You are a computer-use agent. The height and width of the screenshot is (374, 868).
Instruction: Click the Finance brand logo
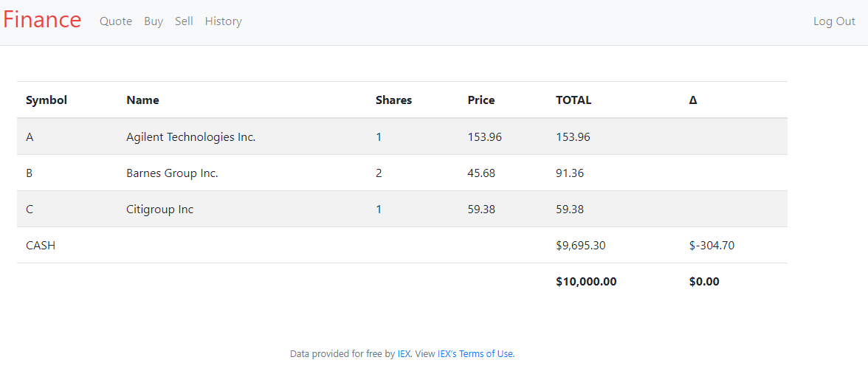click(x=42, y=20)
